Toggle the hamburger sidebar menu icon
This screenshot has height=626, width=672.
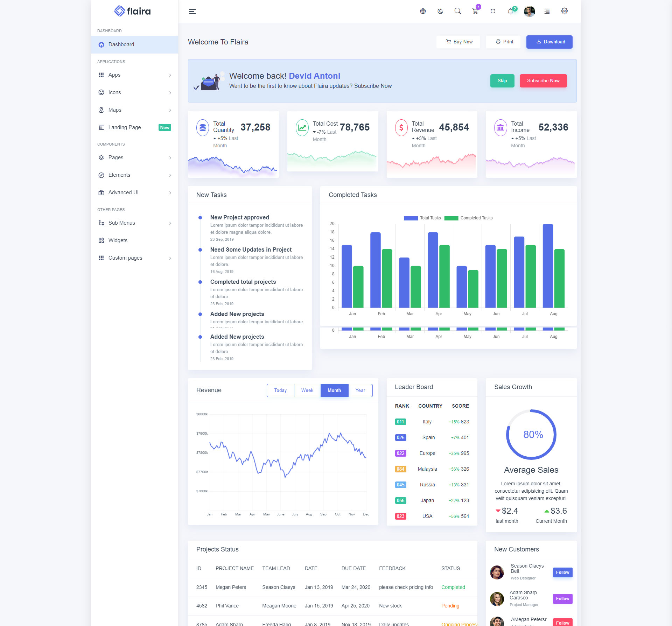[192, 12]
